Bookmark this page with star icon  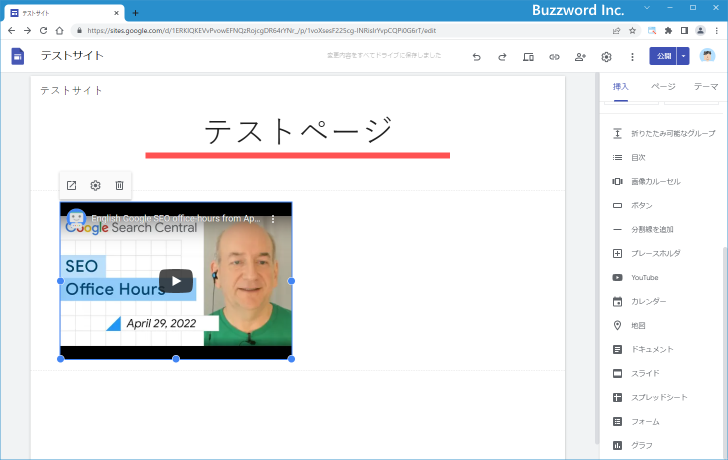[632, 31]
